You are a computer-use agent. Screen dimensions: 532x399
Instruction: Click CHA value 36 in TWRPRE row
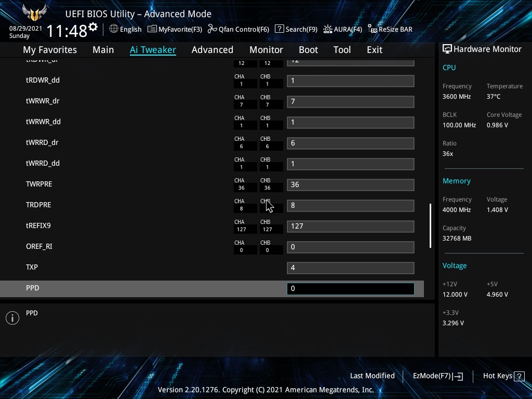pyautogui.click(x=242, y=188)
